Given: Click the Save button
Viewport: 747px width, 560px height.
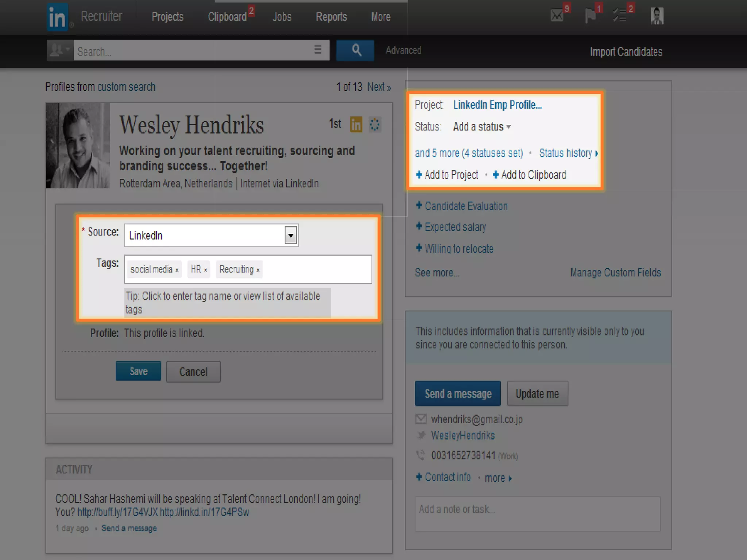Looking at the screenshot, I should 138,371.
